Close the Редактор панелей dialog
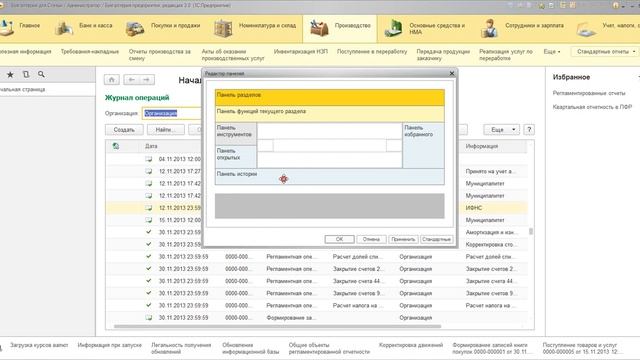 click(x=451, y=73)
